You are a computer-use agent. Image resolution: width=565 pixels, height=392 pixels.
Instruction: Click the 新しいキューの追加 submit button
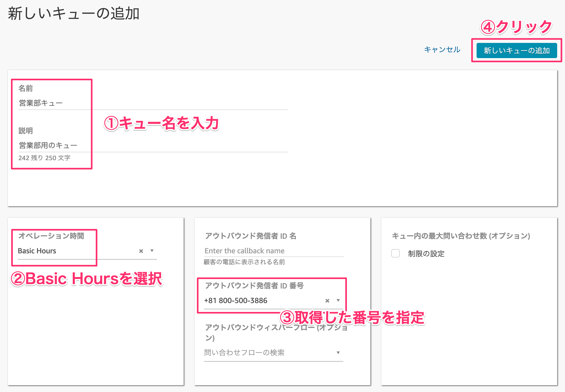click(517, 51)
